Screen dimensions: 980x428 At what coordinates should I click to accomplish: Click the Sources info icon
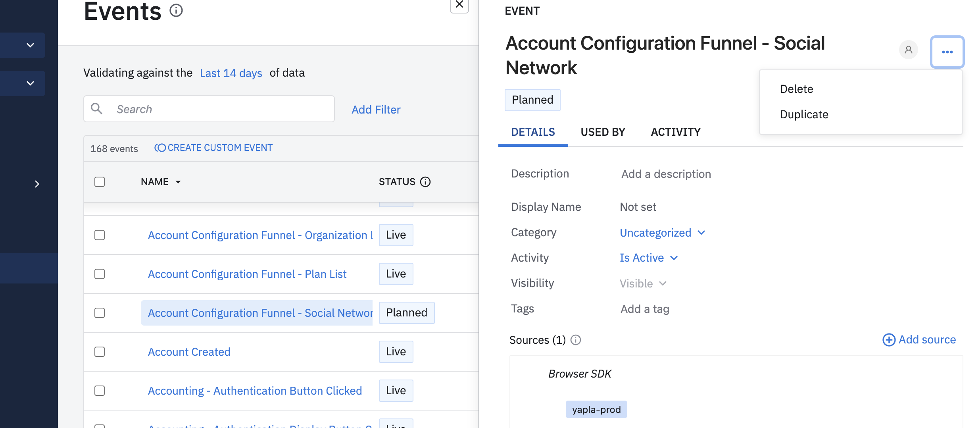[x=576, y=340]
